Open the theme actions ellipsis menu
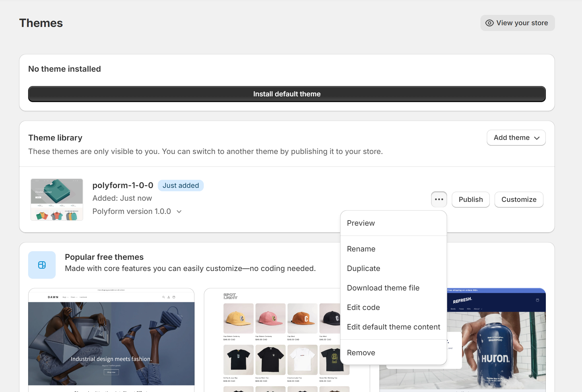The height and width of the screenshot is (392, 582). tap(439, 199)
